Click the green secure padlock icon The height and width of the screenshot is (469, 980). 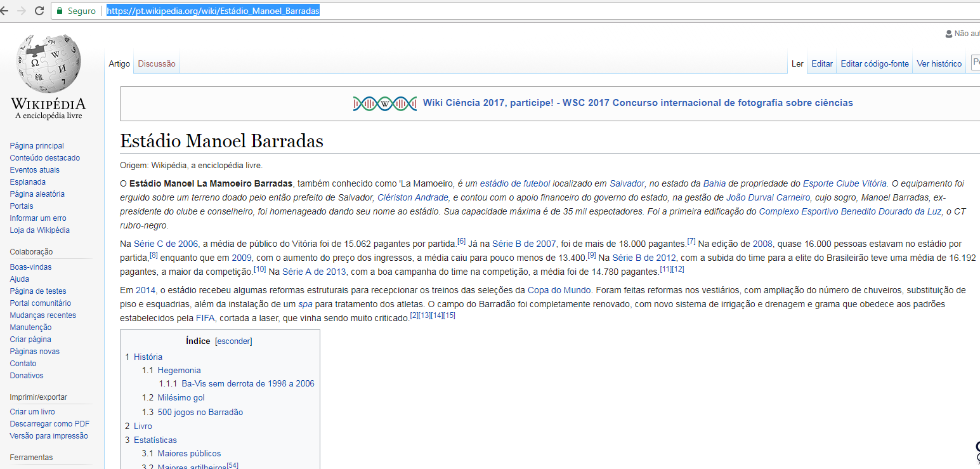[60, 11]
